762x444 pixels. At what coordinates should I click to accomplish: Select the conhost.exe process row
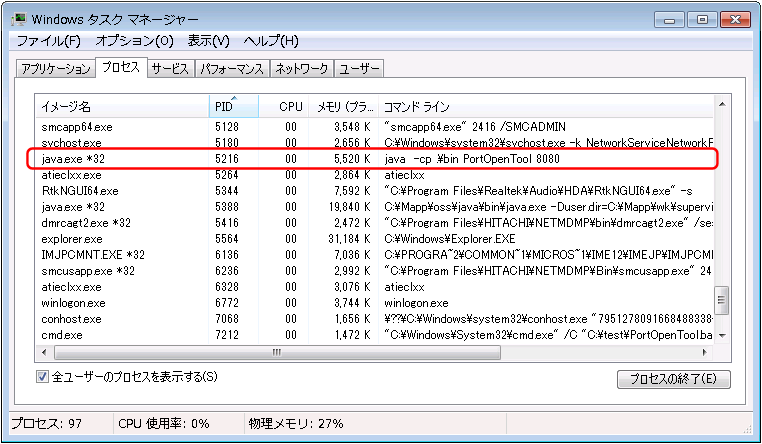tap(374, 319)
